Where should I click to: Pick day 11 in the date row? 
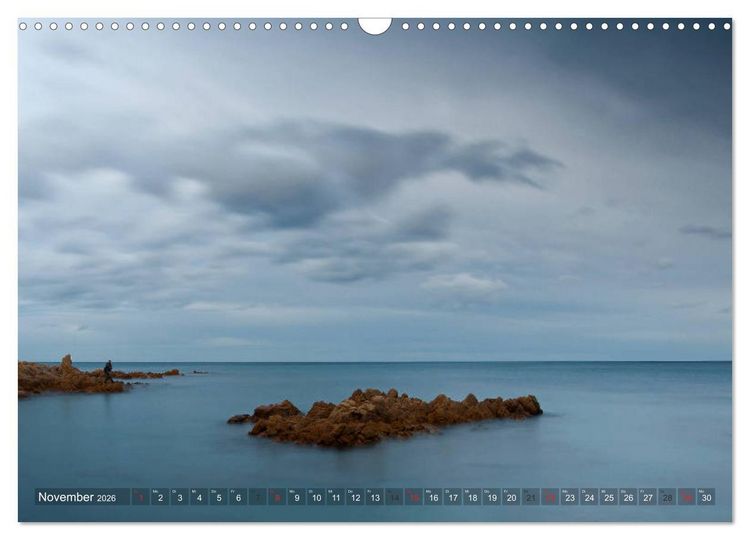pos(336,496)
